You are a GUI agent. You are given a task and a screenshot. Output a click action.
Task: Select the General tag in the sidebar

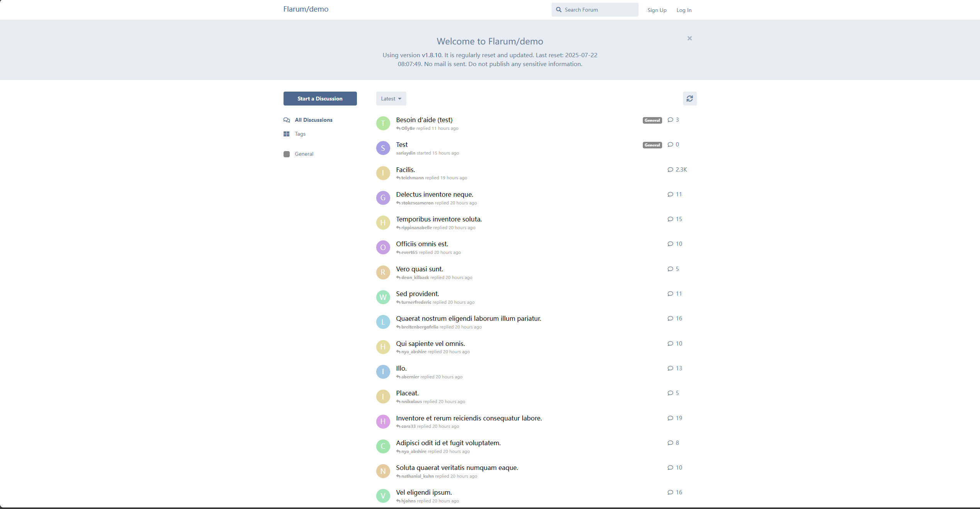pyautogui.click(x=298, y=154)
